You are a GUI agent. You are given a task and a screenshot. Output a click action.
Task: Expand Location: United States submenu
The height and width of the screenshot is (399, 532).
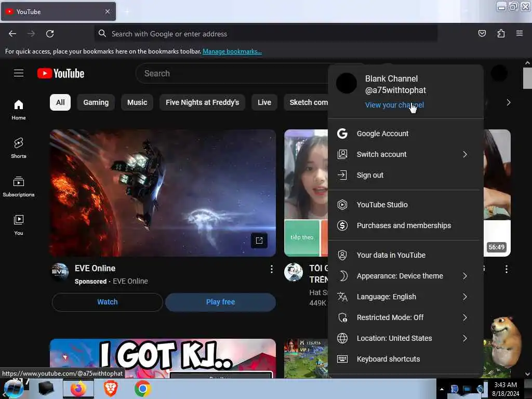pyautogui.click(x=465, y=338)
